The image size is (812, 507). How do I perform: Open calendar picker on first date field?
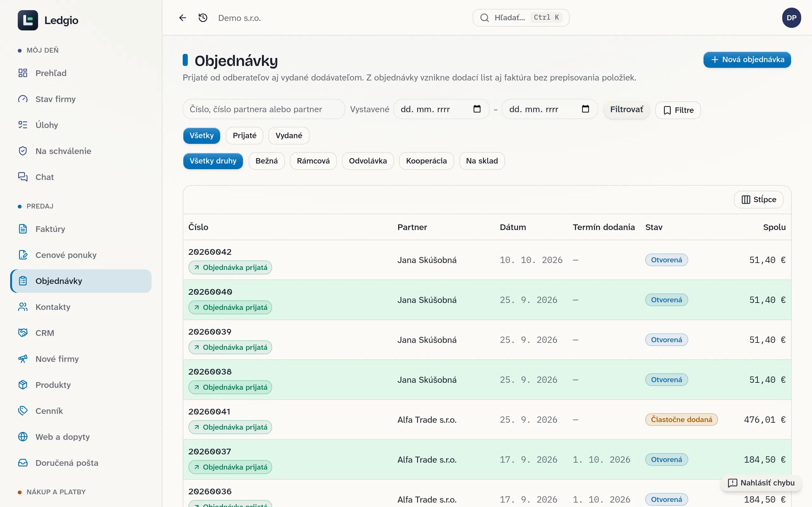pyautogui.click(x=477, y=109)
